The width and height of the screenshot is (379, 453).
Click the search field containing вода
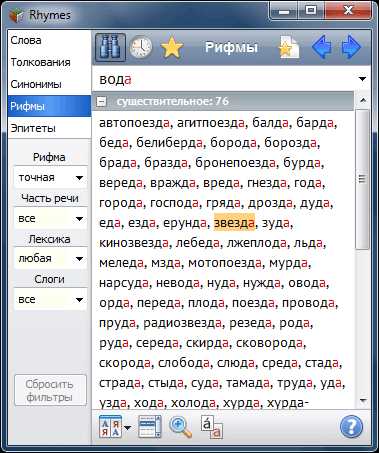click(224, 80)
